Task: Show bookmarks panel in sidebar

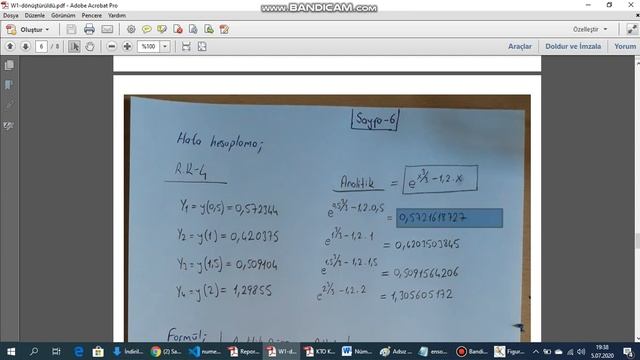Action: tap(9, 85)
